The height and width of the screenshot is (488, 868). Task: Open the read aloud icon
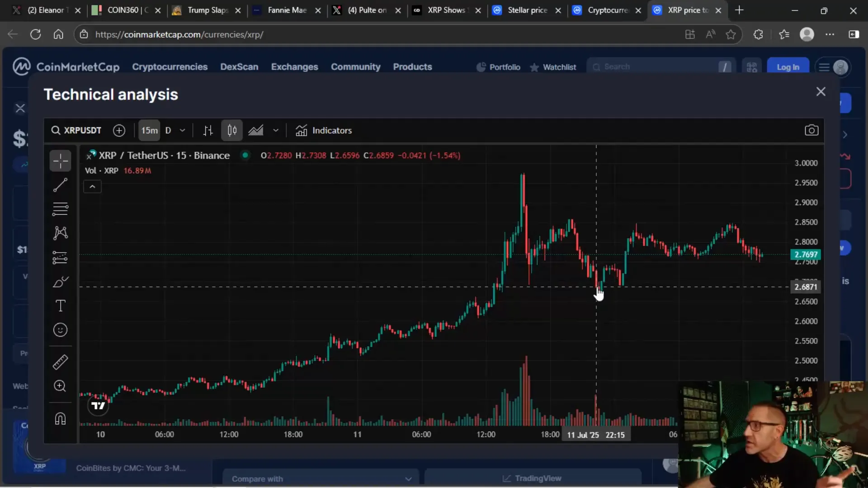click(710, 34)
